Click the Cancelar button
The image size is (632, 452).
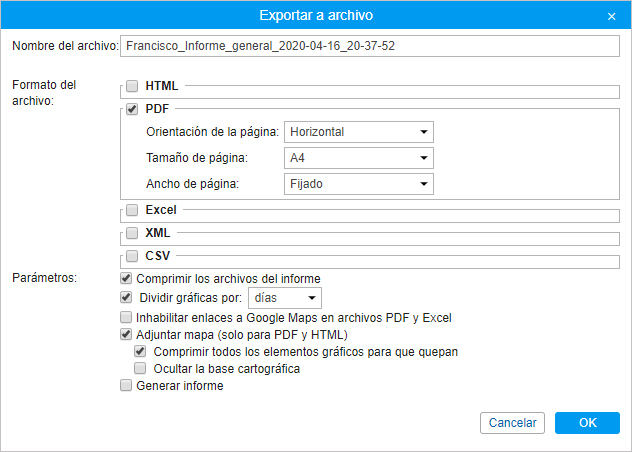(x=512, y=423)
